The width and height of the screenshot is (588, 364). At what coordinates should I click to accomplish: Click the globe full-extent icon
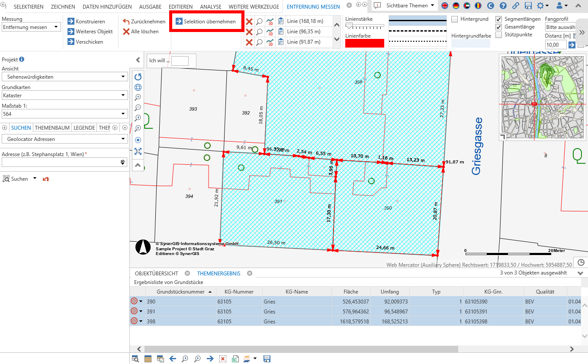tap(138, 87)
